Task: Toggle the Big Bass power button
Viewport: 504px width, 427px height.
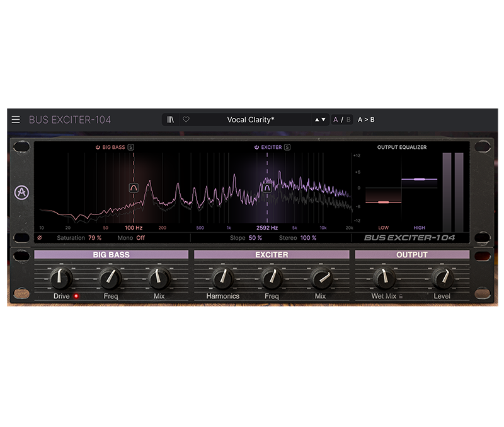Action: click(x=98, y=147)
